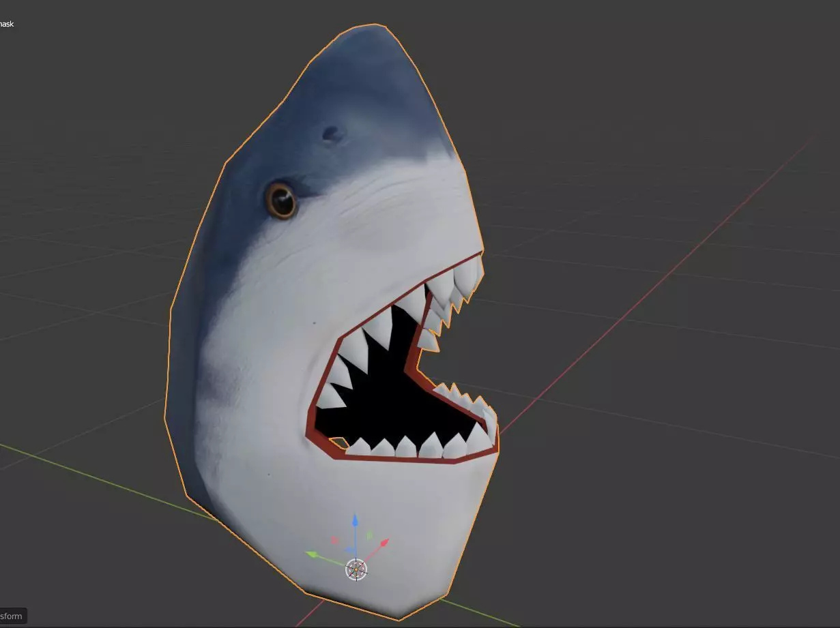The image size is (840, 628).
Task: Click the 3D cursor crosshair near the chin
Action: pos(357,569)
